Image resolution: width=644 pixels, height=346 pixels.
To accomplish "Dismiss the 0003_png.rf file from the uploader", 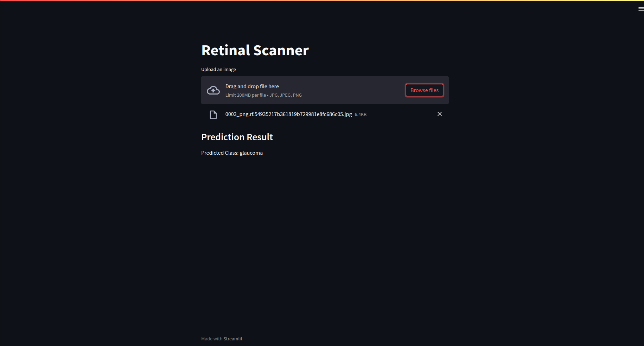I will [x=440, y=114].
